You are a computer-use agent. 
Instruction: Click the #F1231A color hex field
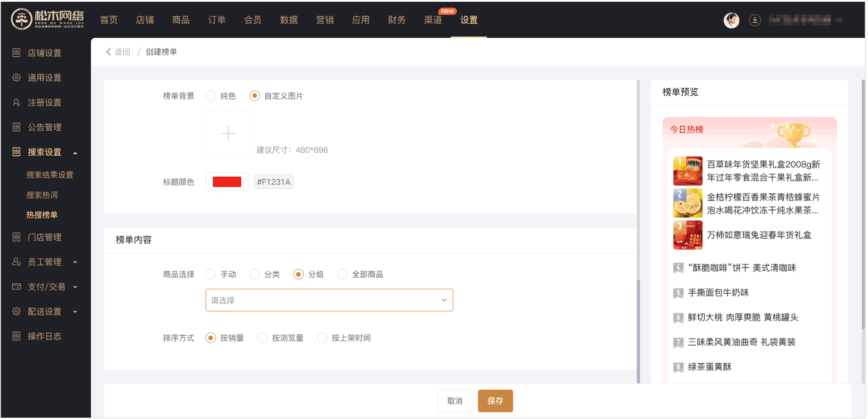point(273,182)
